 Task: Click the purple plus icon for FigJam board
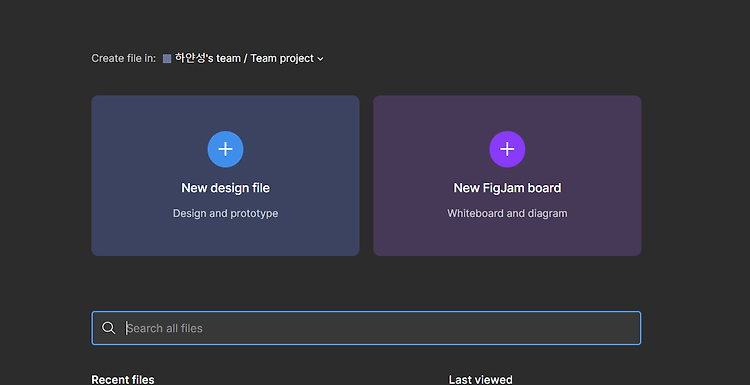pyautogui.click(x=507, y=149)
